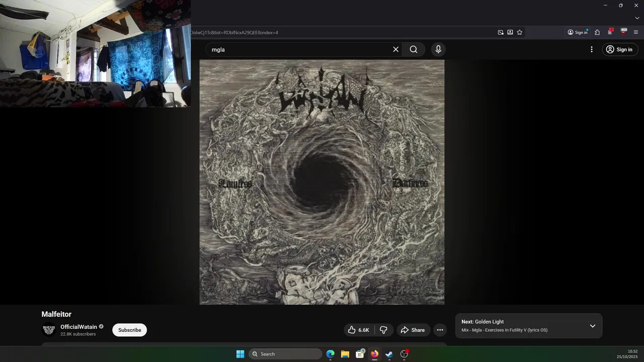Open the Windows Start menu

tap(240, 354)
